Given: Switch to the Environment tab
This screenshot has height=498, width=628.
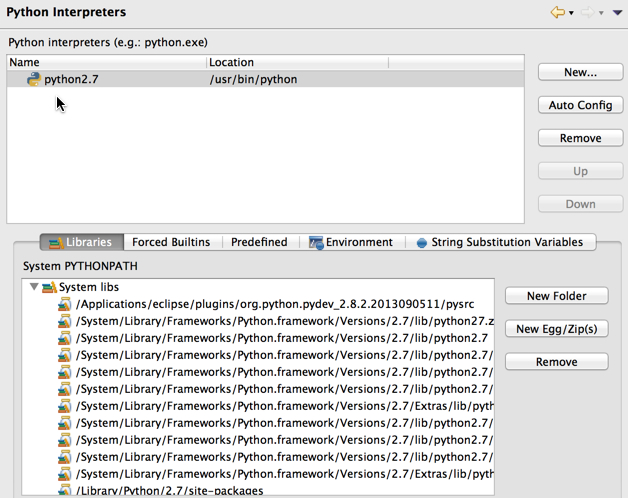Looking at the screenshot, I should pos(351,242).
